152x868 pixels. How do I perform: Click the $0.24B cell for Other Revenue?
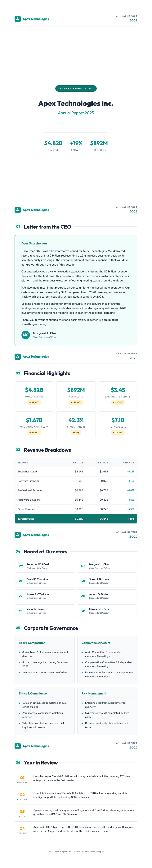[104, 509]
